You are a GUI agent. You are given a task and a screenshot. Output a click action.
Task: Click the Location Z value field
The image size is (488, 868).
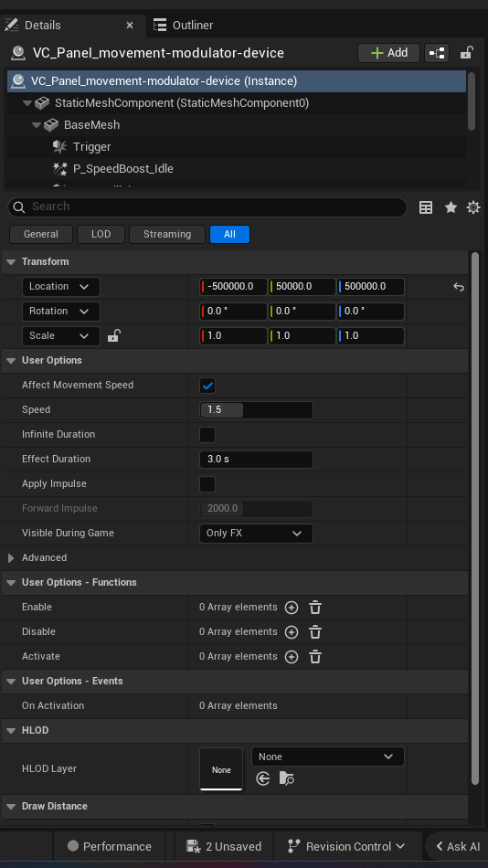371,287
